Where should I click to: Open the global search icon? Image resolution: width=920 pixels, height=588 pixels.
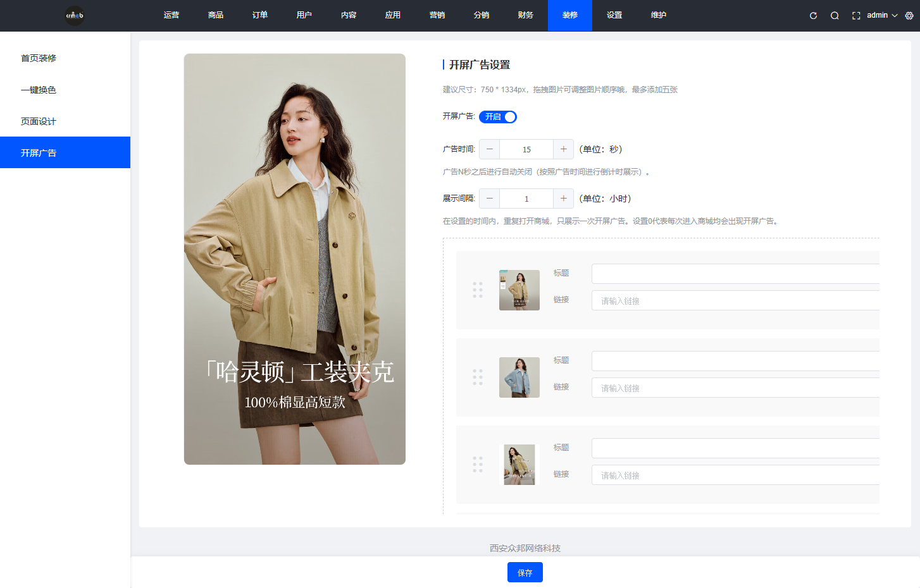pyautogui.click(x=835, y=15)
